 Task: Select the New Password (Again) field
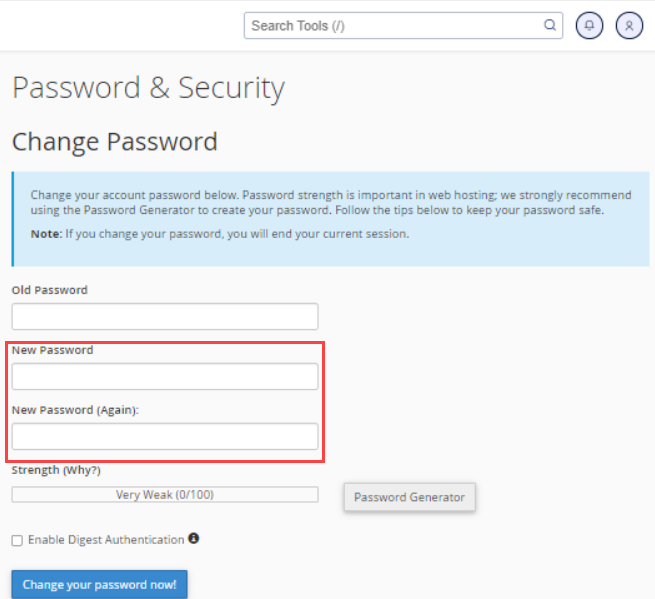[x=165, y=437]
